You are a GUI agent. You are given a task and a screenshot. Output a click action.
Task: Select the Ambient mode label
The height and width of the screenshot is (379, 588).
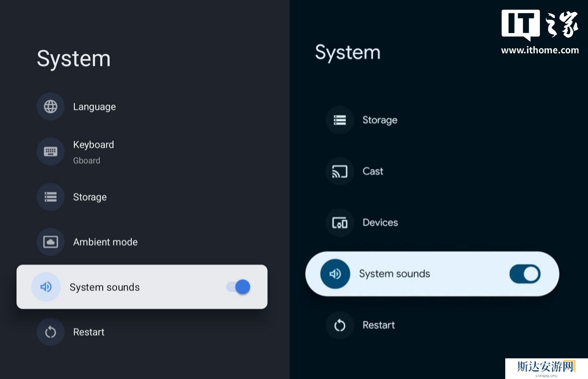(105, 242)
